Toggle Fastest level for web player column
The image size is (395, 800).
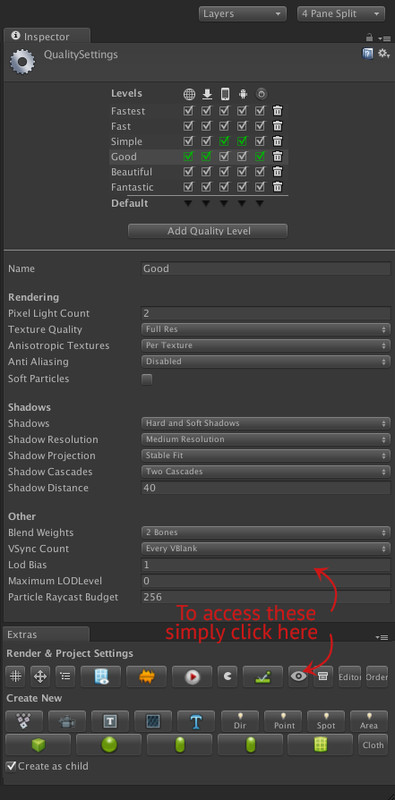188,111
